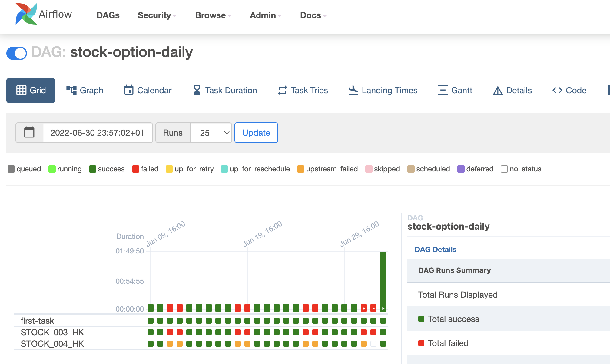Image resolution: width=610 pixels, height=364 pixels.
Task: Open the Security dropdown menu
Action: [x=157, y=15]
